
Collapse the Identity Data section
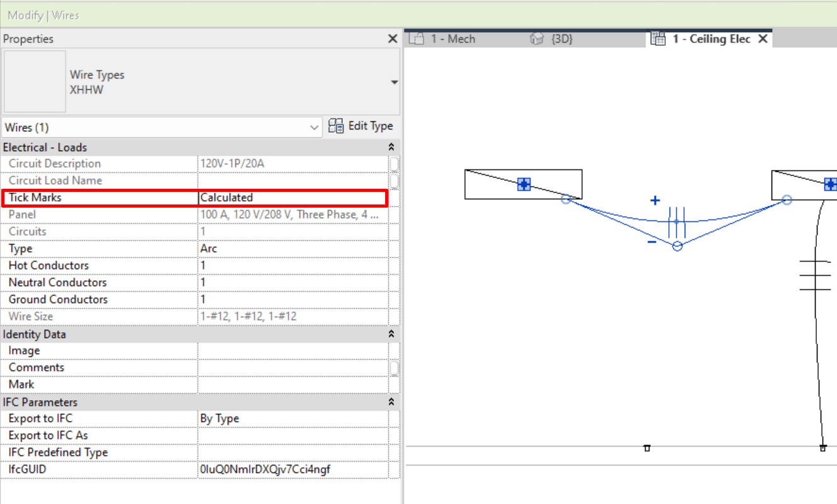pos(392,334)
